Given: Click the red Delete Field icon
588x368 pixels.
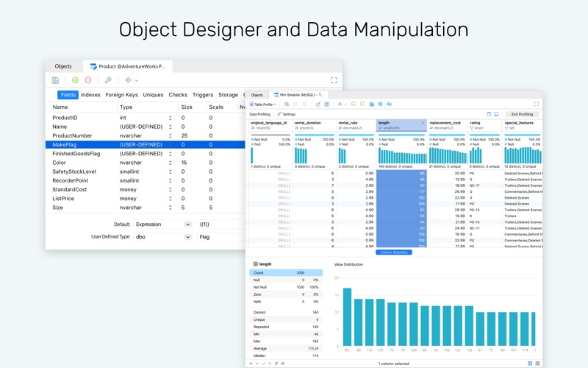Looking at the screenshot, I should (88, 80).
